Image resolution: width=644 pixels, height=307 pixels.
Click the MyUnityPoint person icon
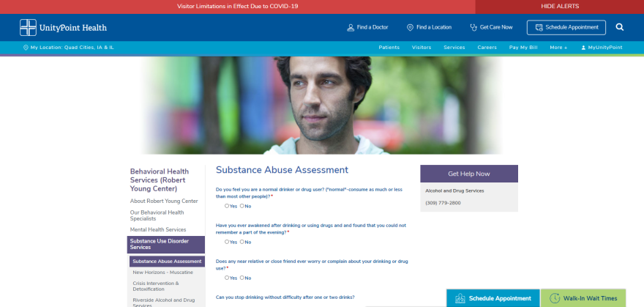tap(583, 48)
